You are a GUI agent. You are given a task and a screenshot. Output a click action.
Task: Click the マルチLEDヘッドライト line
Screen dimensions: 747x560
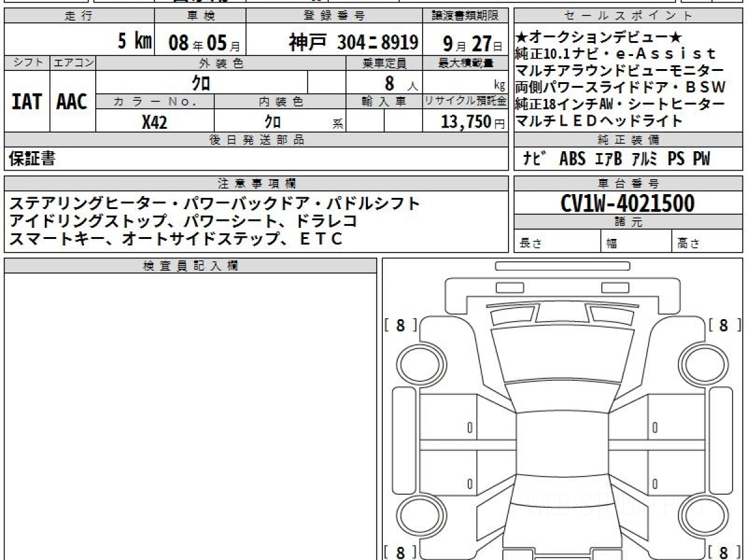click(599, 121)
